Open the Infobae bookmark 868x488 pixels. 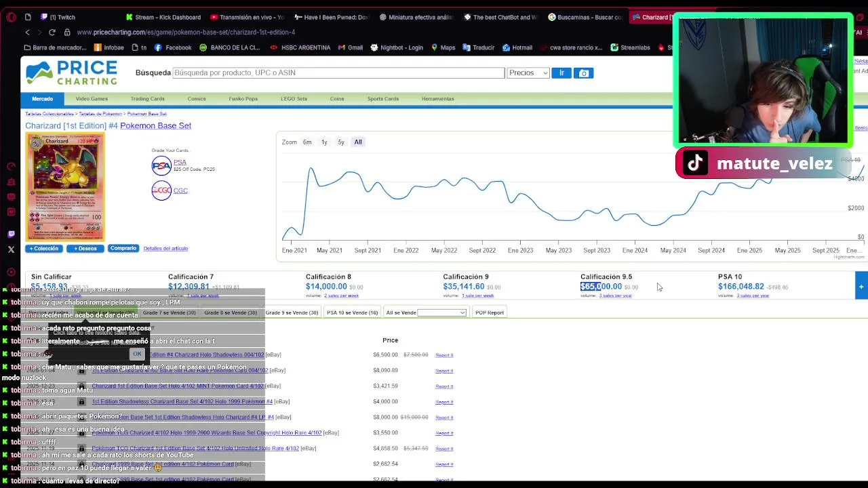point(109,47)
